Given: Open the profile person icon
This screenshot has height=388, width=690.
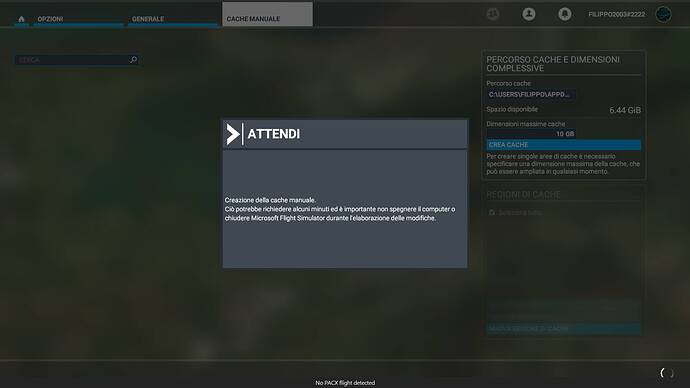Looking at the screenshot, I should point(529,14).
